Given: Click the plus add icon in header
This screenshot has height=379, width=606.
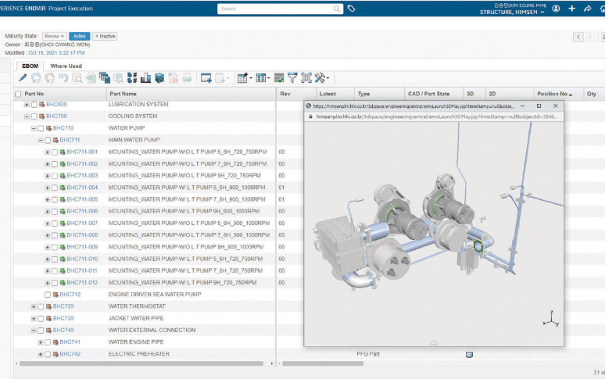Looking at the screenshot, I should pyautogui.click(x=572, y=8).
